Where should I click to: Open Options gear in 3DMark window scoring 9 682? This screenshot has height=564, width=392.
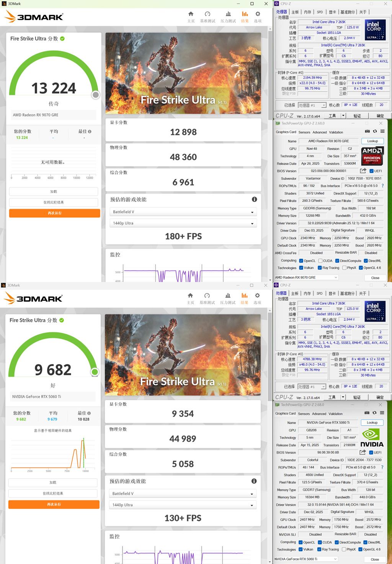(257, 296)
